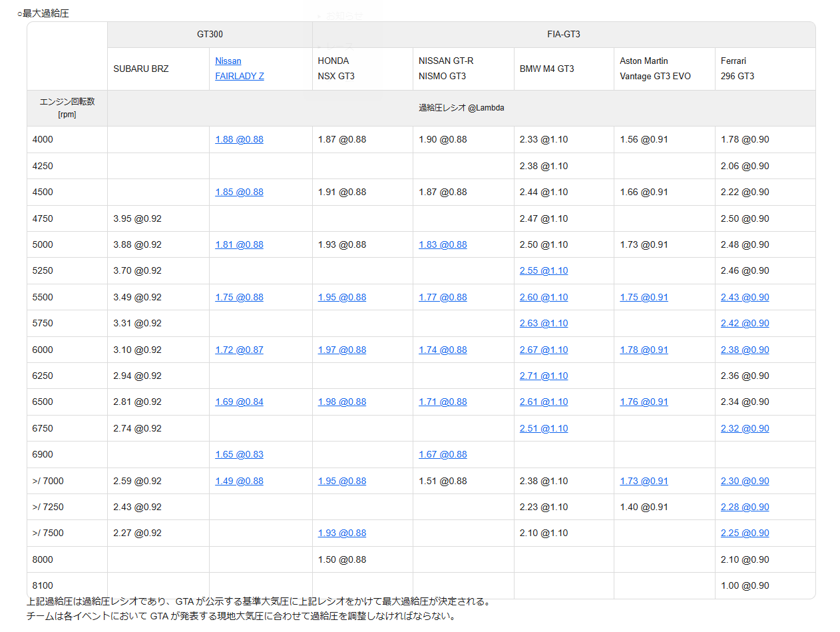The height and width of the screenshot is (632, 840).
Task: Click the 2.71 @1.10 link at 6250 rpm
Action: [x=544, y=376]
